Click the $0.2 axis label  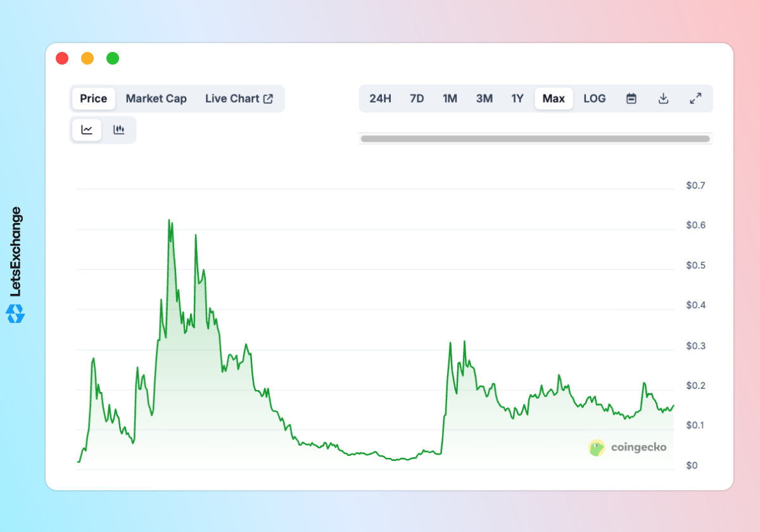pyautogui.click(x=695, y=386)
